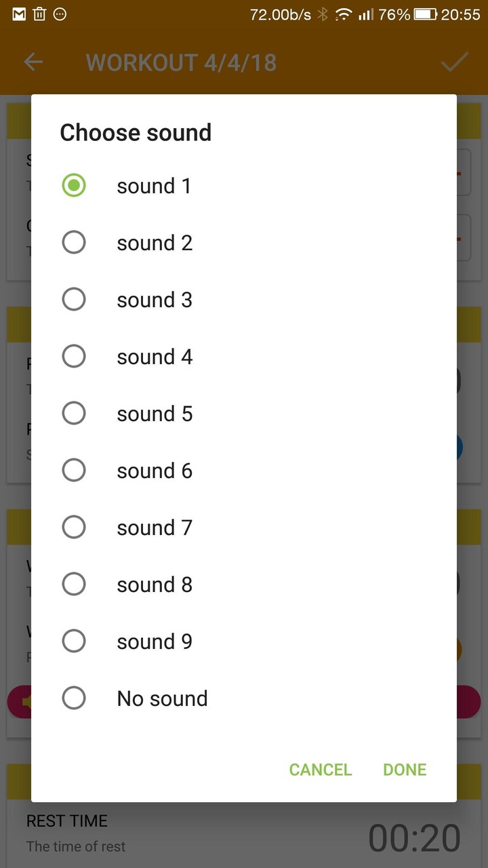
Task: Choose sound 9 option
Action: [74, 642]
